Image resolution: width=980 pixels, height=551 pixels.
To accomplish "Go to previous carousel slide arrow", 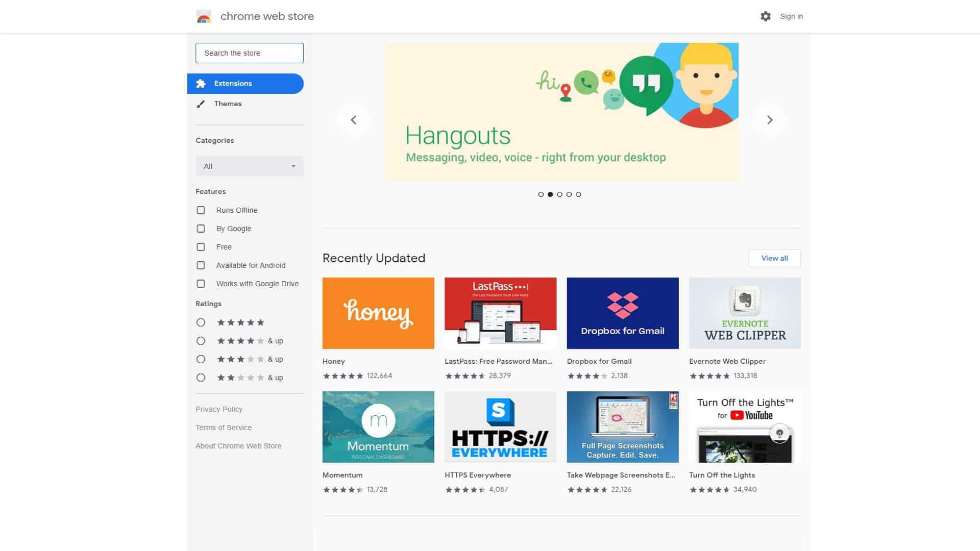I will click(x=353, y=120).
